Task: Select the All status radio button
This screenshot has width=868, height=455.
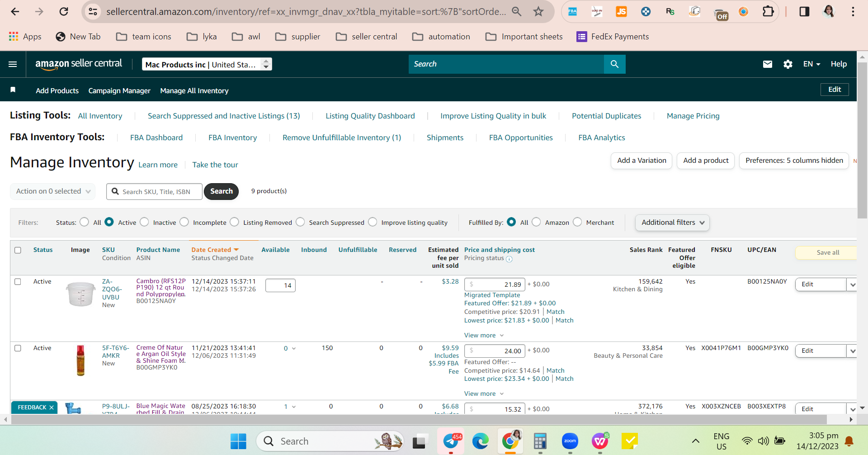Action: [84, 222]
